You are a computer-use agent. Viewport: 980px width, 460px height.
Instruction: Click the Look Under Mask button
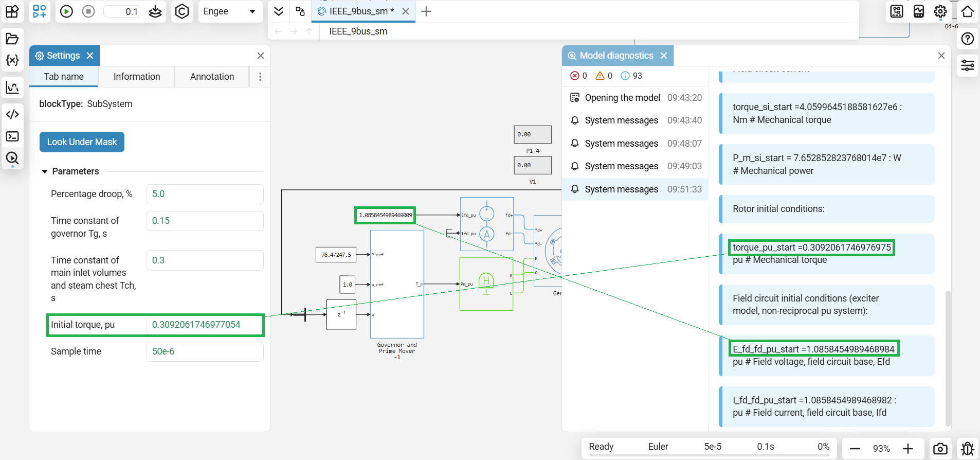82,142
